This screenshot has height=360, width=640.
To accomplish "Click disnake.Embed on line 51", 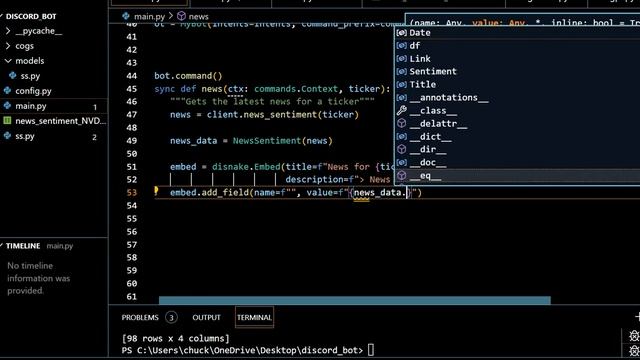I will 246,167.
